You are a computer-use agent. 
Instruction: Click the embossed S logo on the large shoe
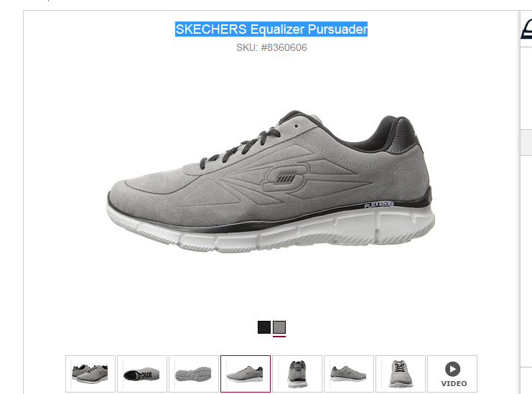286,178
